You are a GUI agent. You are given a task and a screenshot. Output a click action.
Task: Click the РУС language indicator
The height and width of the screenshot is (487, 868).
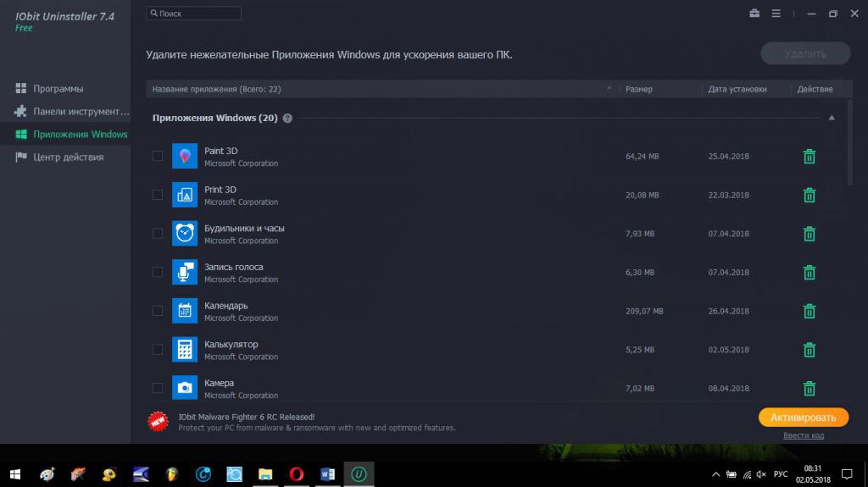pyautogui.click(x=781, y=474)
